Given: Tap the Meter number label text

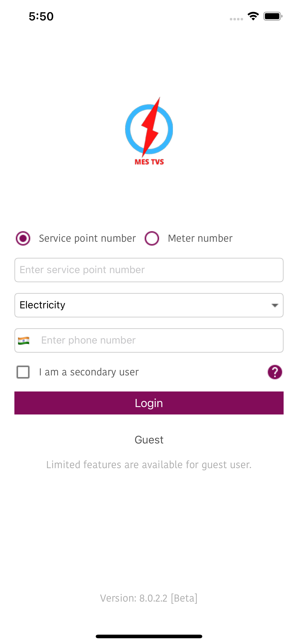Looking at the screenshot, I should pos(200,238).
